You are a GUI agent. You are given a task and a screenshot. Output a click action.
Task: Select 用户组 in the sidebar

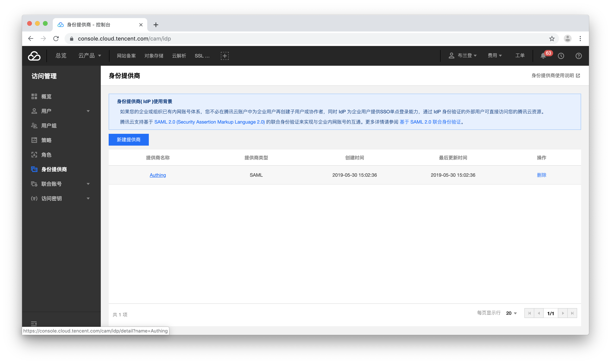(x=49, y=126)
